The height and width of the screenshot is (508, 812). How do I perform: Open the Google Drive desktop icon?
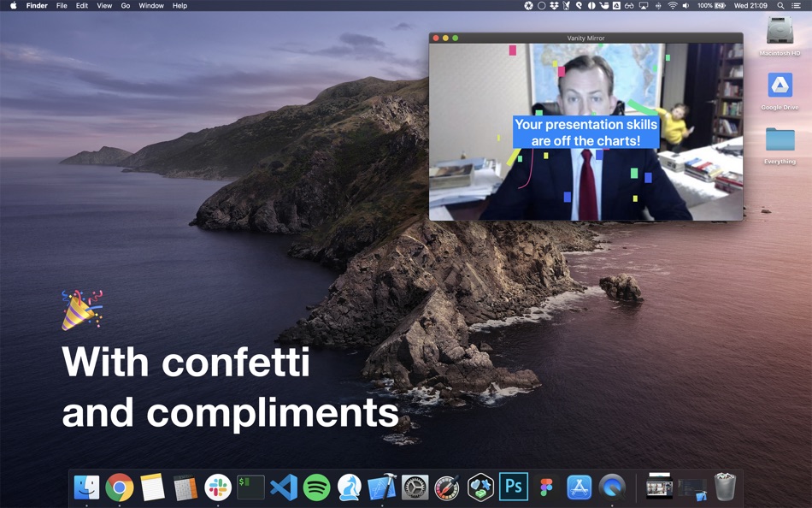[780, 92]
